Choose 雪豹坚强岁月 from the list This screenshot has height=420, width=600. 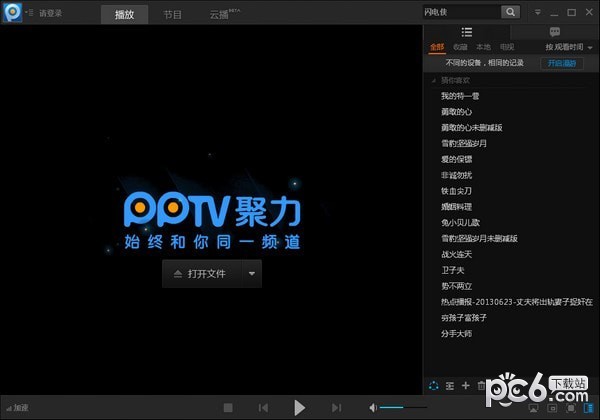(464, 143)
